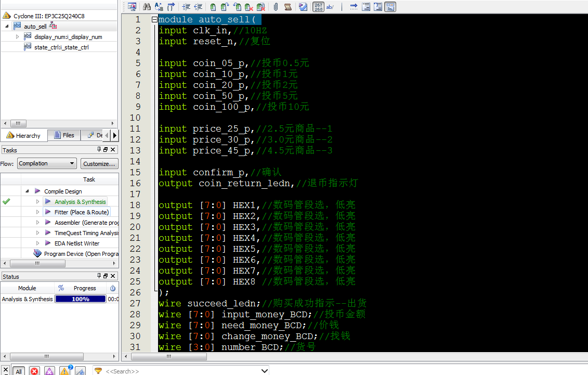Close the Tasks panel
The width and height of the screenshot is (588, 375).
click(x=113, y=150)
